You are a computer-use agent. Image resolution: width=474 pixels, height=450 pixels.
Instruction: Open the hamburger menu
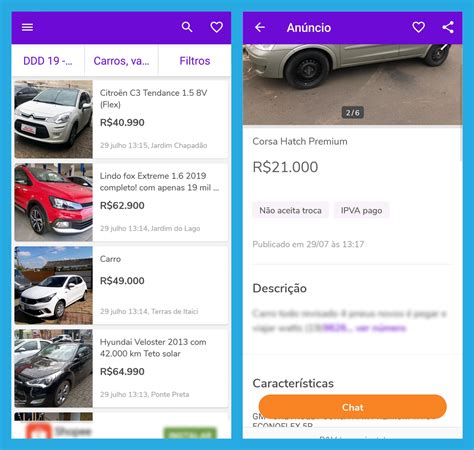[27, 27]
